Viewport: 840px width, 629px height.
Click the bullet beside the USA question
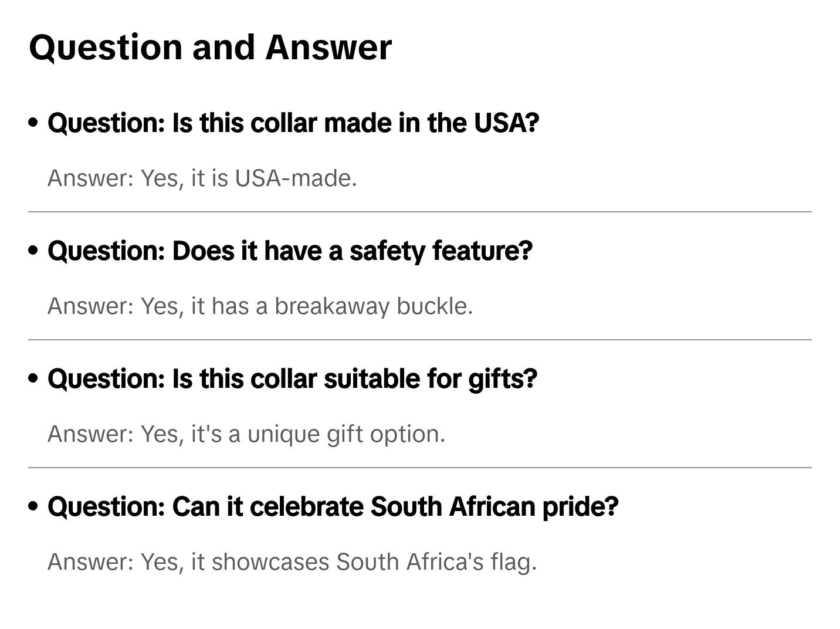(x=33, y=123)
